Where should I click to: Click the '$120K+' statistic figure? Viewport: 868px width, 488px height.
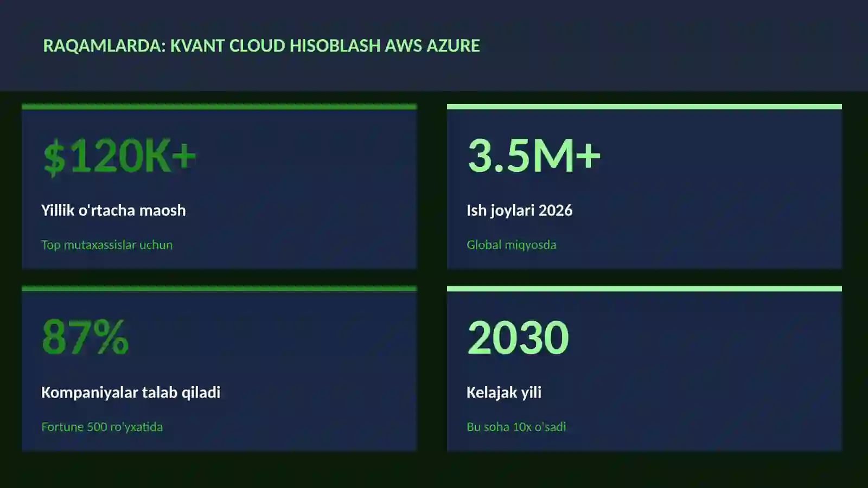(x=119, y=156)
